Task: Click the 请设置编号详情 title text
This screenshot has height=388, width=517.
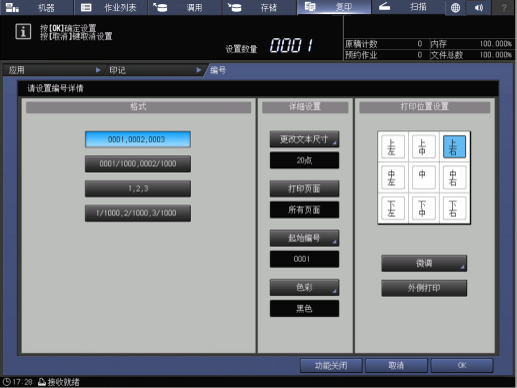Action: pyautogui.click(x=55, y=88)
